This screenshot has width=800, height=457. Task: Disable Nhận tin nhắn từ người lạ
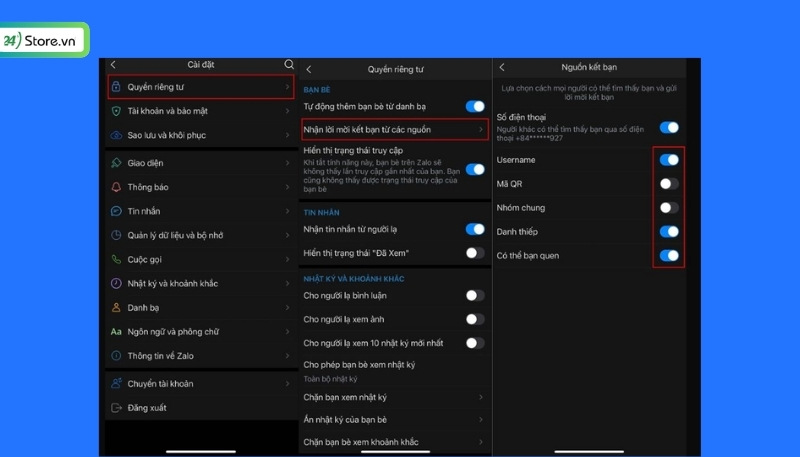coord(475,229)
